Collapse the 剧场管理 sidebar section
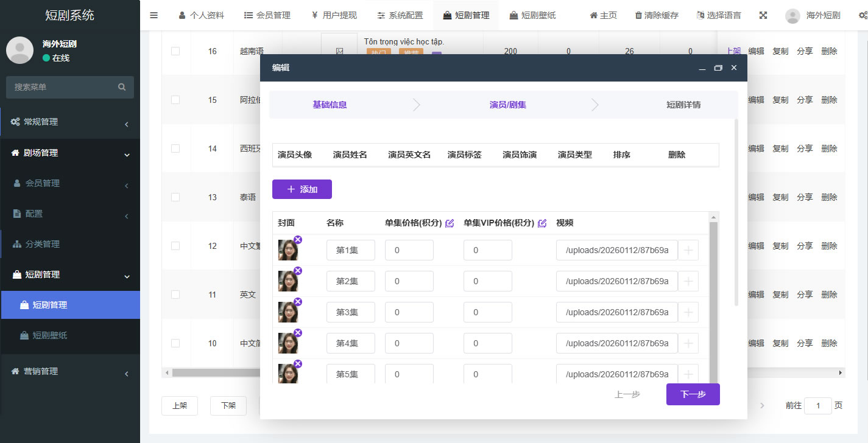The height and width of the screenshot is (443, 868). 70,153
